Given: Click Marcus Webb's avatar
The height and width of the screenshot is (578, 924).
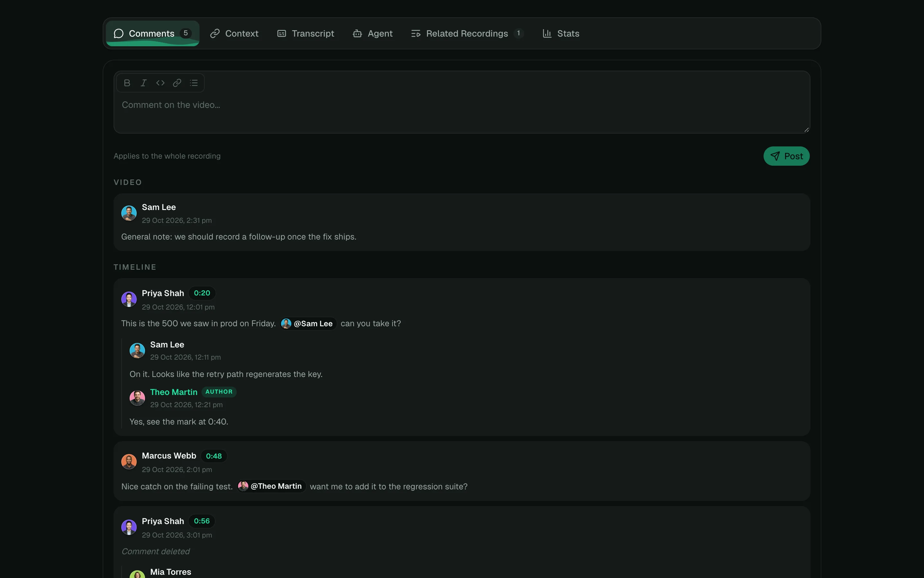Looking at the screenshot, I should pyautogui.click(x=129, y=462).
